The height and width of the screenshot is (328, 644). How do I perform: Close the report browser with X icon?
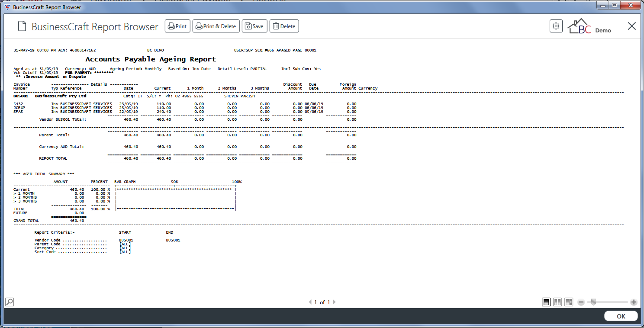[631, 26]
